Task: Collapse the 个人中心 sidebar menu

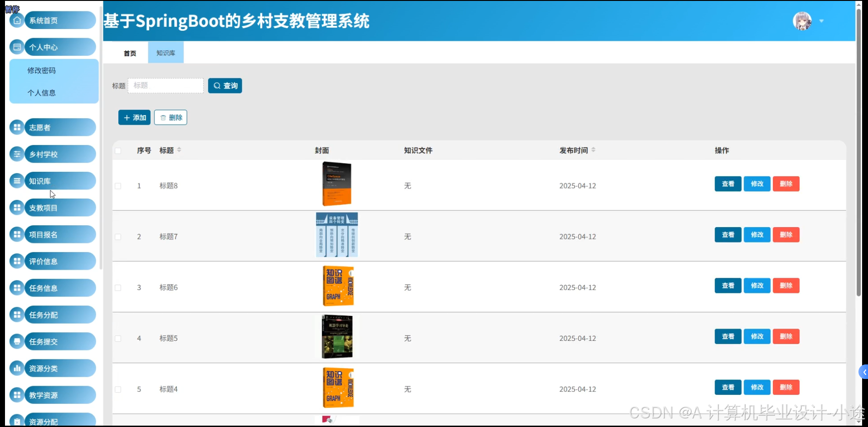Action: click(60, 47)
